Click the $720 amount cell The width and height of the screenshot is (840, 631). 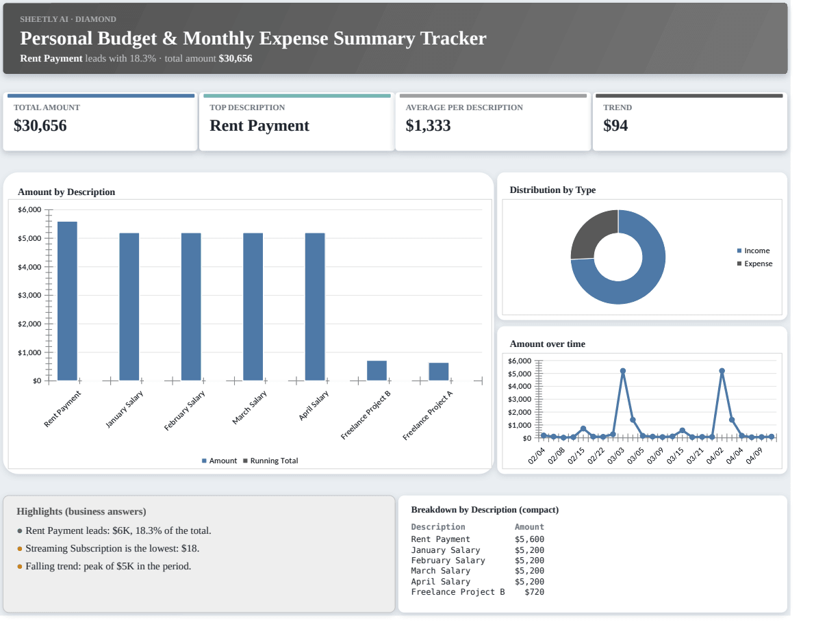(534, 592)
